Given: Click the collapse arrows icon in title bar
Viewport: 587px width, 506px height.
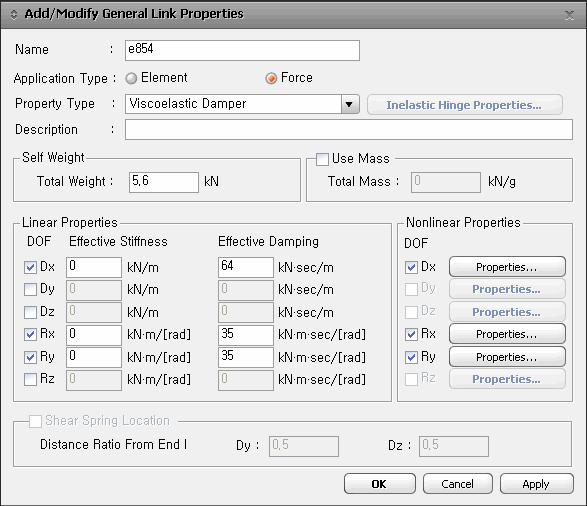Looking at the screenshot, I should tap(14, 15).
